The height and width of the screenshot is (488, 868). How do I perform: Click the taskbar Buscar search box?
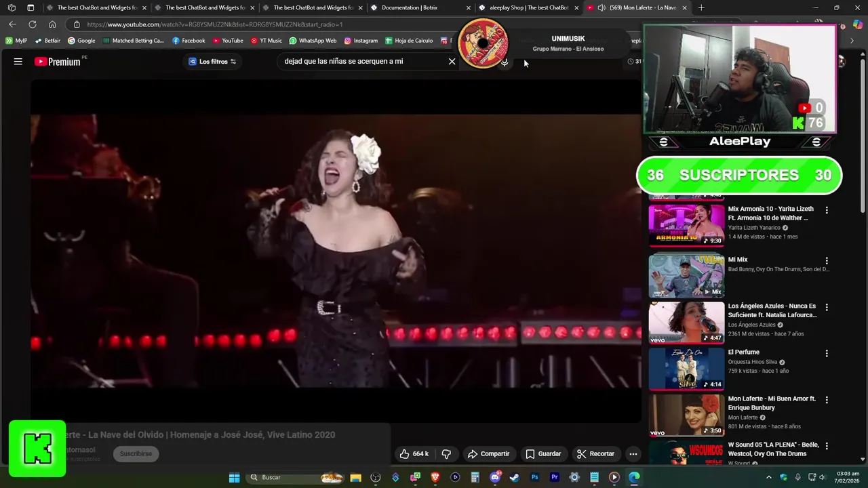[x=296, y=477]
